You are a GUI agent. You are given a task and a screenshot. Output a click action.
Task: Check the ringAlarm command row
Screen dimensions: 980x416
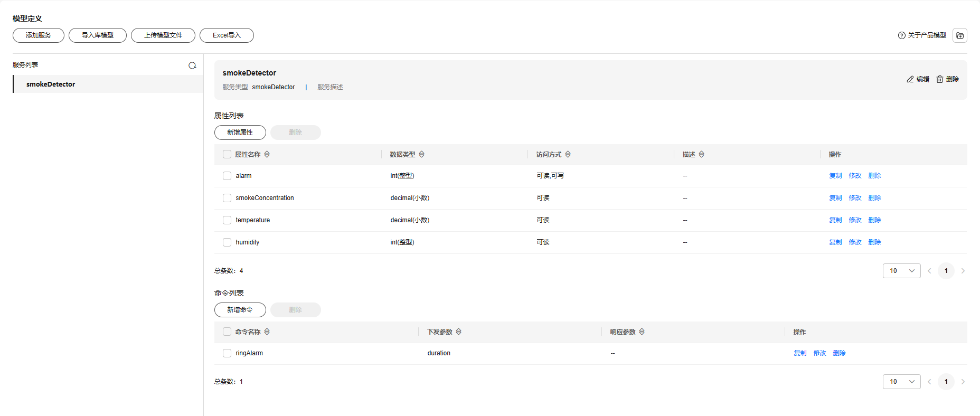[x=227, y=353]
